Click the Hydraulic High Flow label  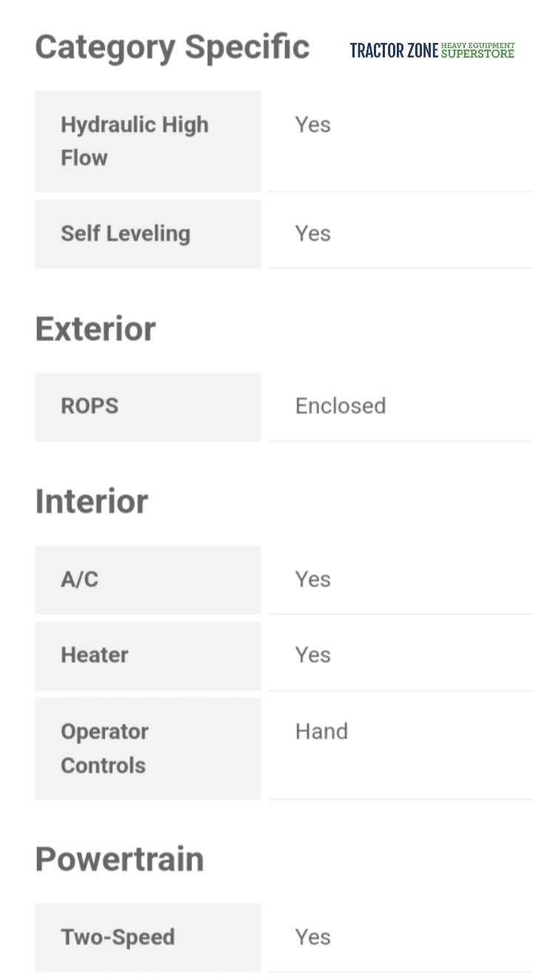pos(135,141)
